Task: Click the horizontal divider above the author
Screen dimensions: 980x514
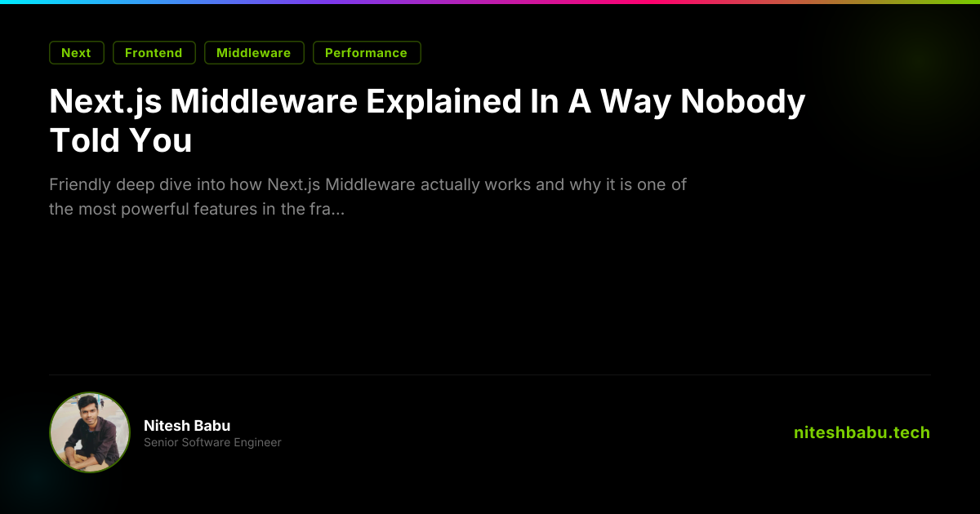Action: (490, 374)
